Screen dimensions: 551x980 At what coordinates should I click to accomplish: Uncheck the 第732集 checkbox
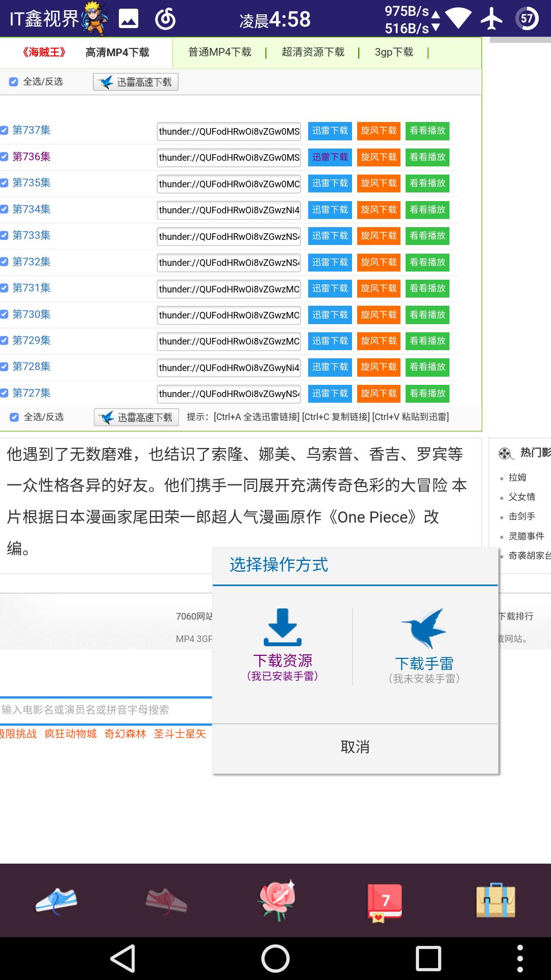[x=4, y=262]
